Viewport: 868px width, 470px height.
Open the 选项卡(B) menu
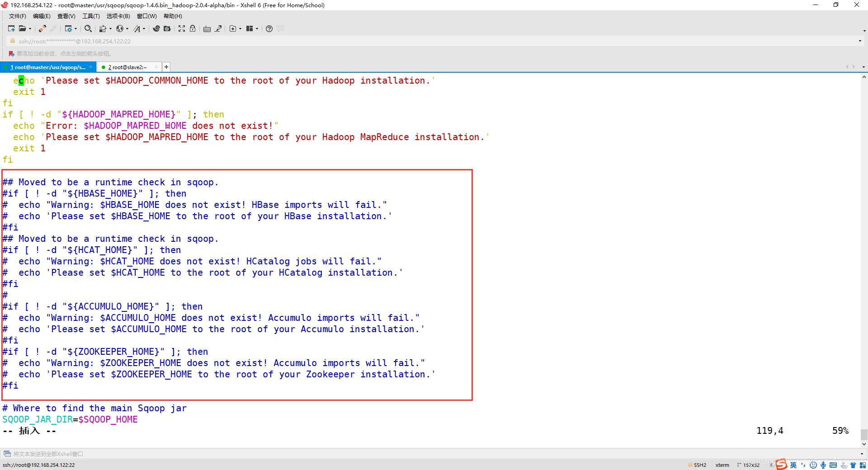click(x=118, y=16)
